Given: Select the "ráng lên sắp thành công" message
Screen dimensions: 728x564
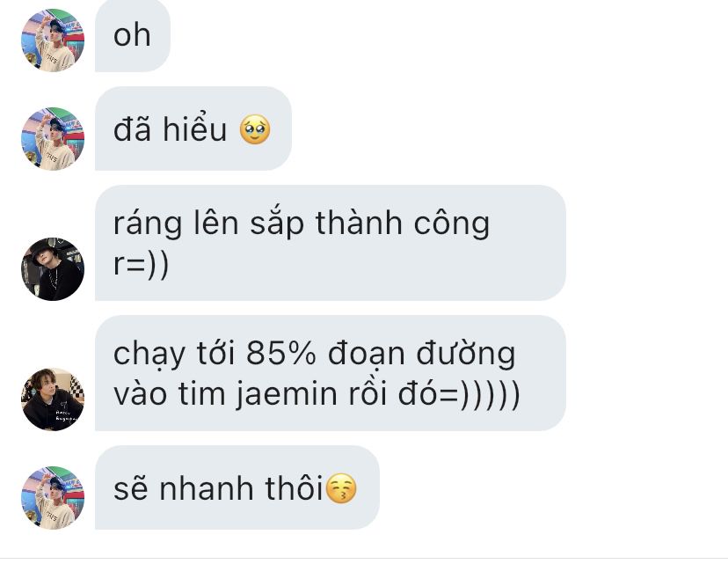Looking at the screenshot, I should pos(330,243).
